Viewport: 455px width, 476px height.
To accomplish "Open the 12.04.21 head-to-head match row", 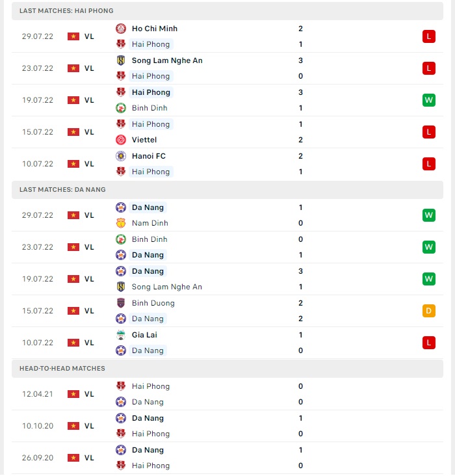I will 227,394.
